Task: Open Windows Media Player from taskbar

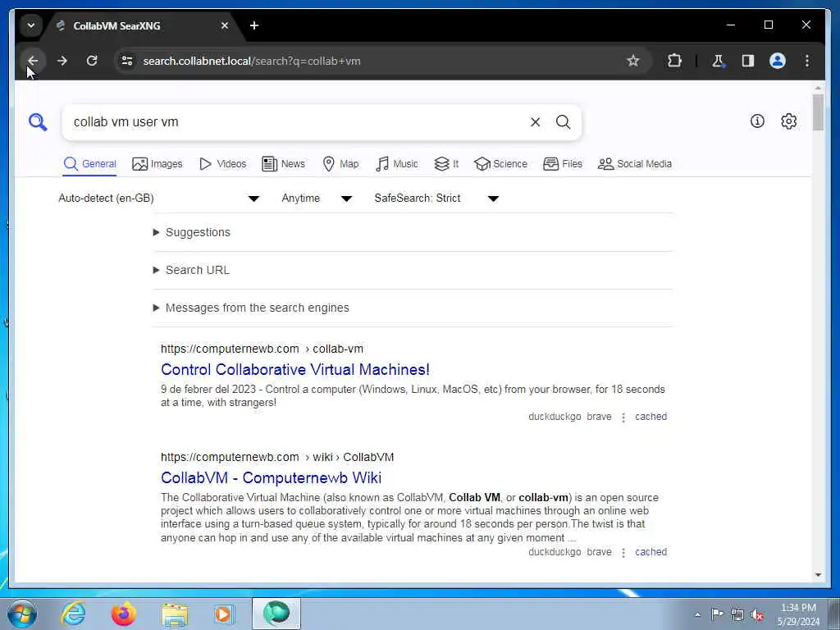Action: pyautogui.click(x=225, y=614)
